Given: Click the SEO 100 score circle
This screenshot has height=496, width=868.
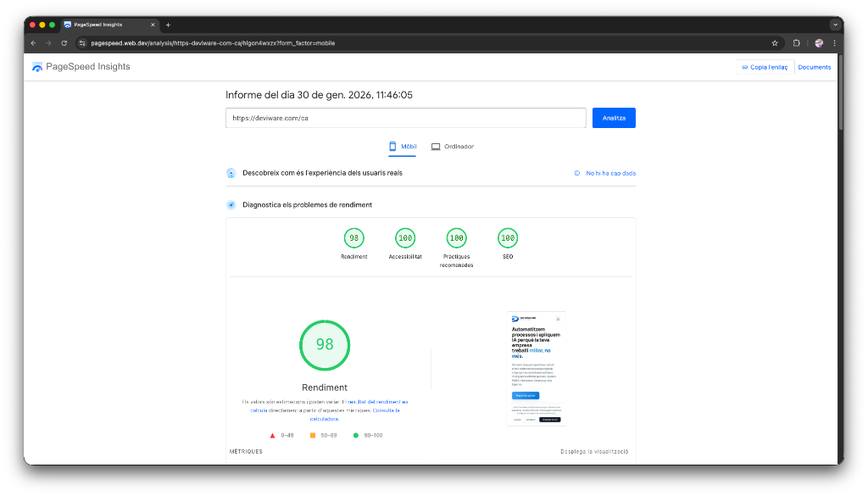Looking at the screenshot, I should click(508, 238).
